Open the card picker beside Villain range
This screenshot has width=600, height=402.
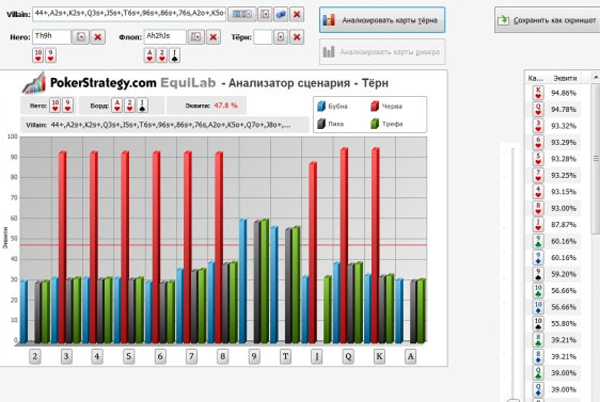265,15
